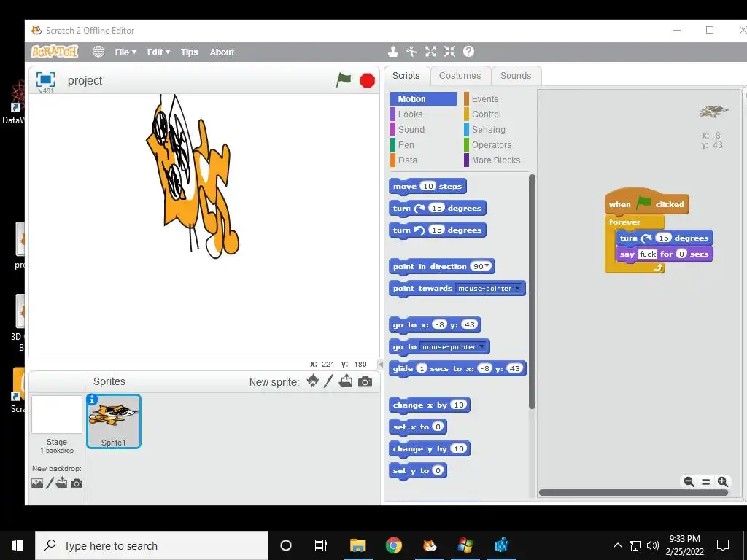Screen dimensions: 747x560
Task: Zoom in the scripts area
Action: [723, 481]
